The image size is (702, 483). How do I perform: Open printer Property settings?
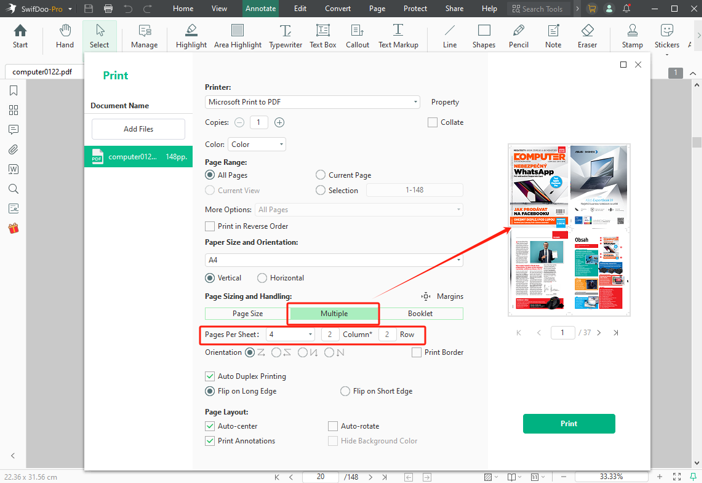click(445, 102)
